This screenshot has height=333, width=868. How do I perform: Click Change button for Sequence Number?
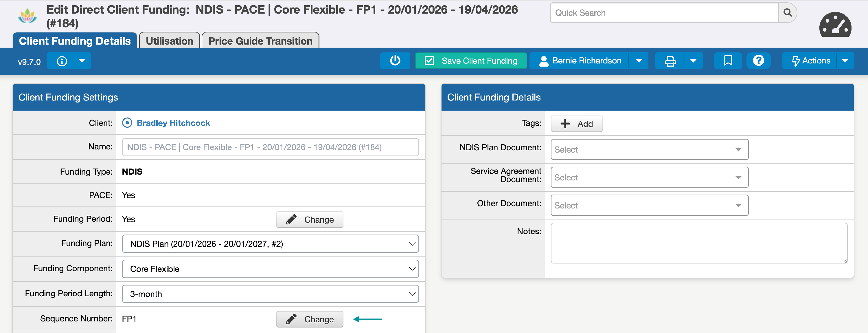point(309,319)
